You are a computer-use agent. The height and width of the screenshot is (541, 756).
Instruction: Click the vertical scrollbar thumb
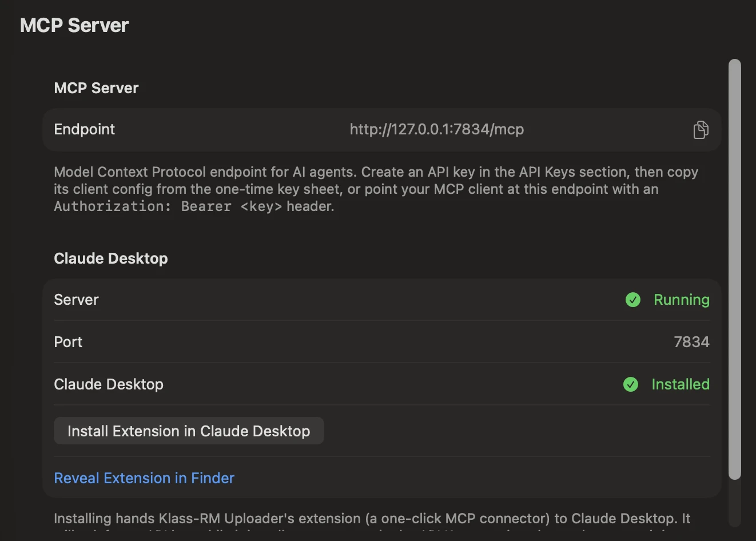tap(735, 269)
